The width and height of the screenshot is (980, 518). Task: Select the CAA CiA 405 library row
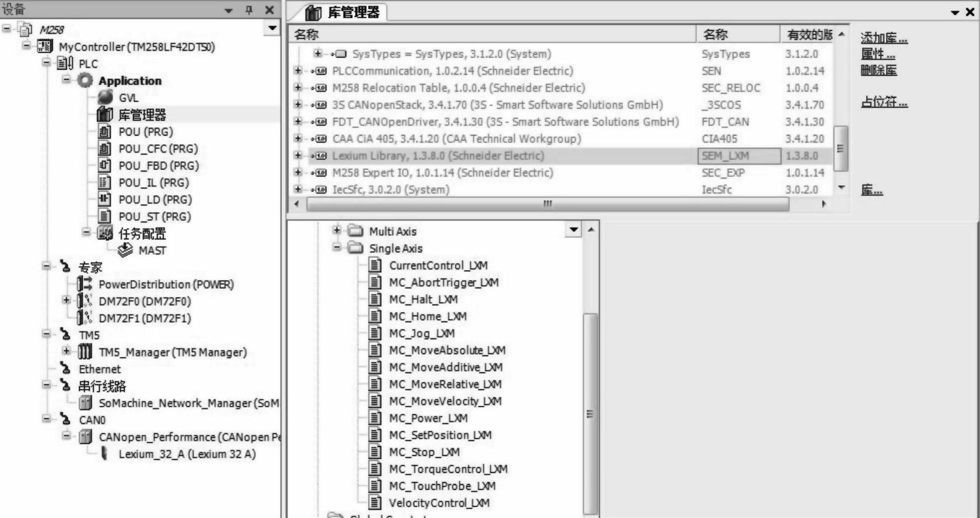[562, 138]
